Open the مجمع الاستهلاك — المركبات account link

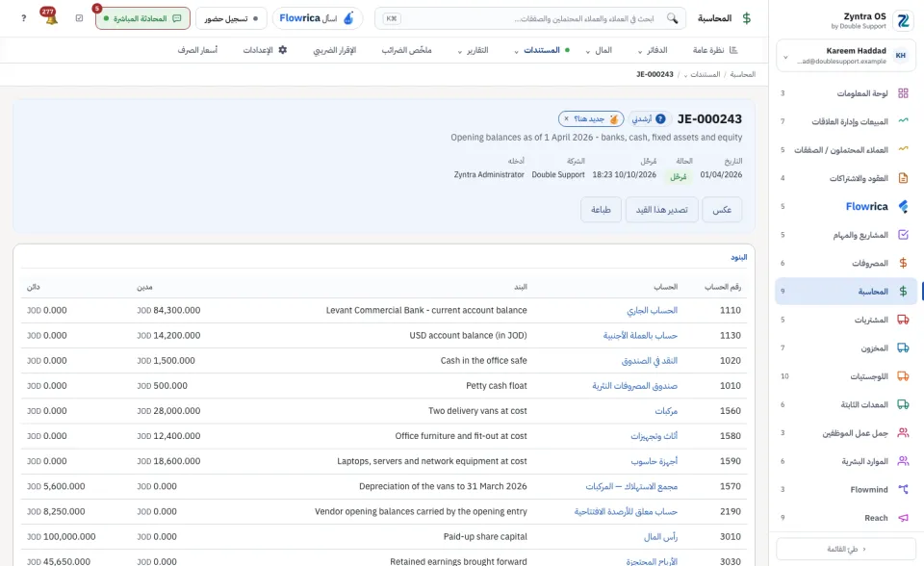(631, 486)
